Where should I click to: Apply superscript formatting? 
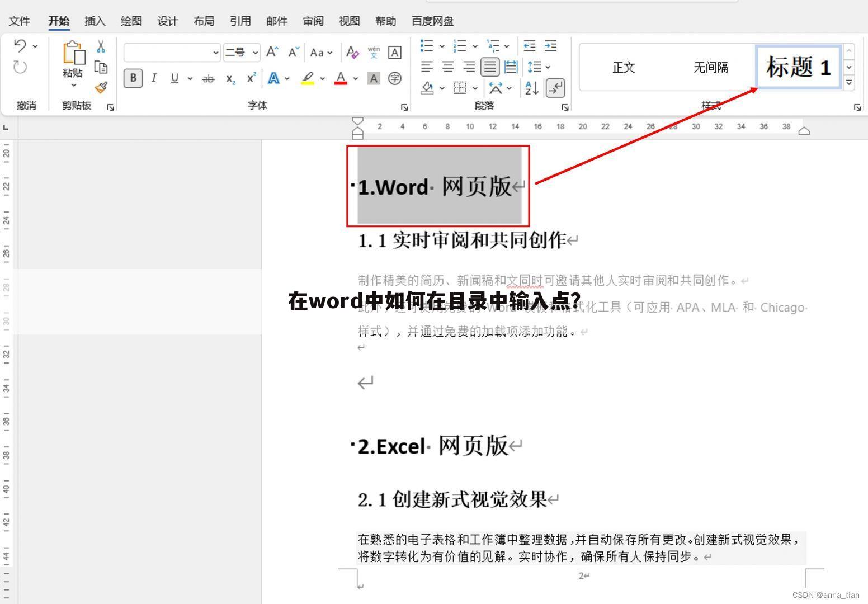252,78
